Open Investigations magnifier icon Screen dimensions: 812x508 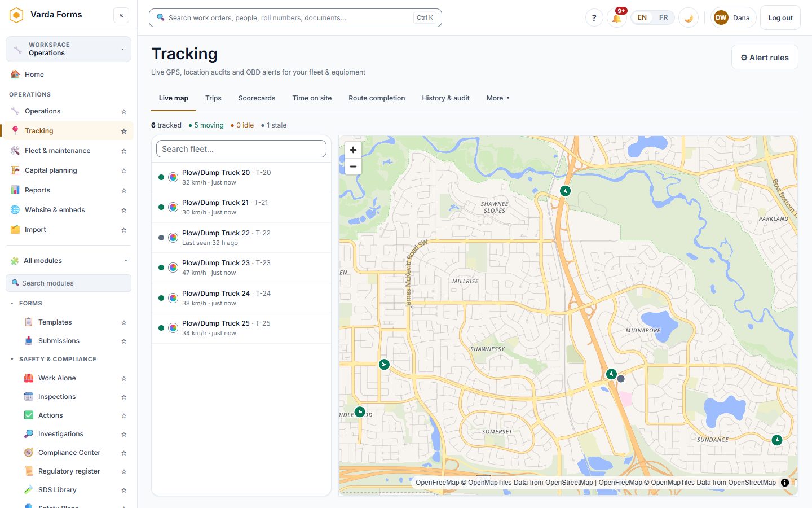click(29, 434)
